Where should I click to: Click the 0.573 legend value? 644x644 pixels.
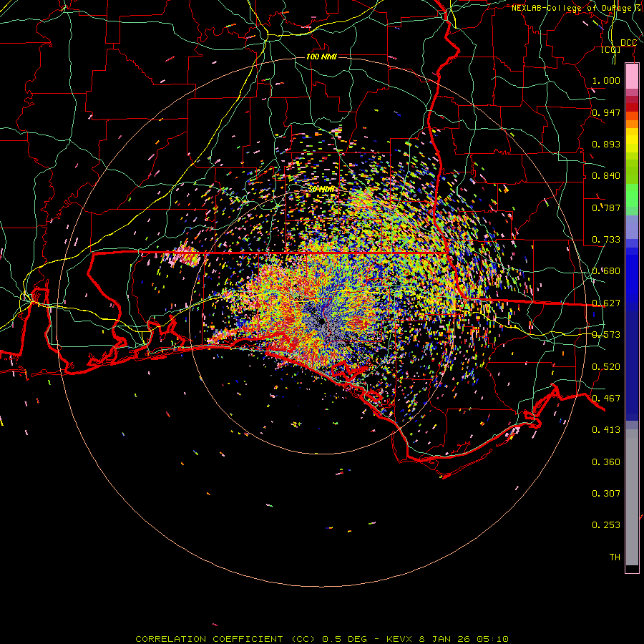coord(606,335)
